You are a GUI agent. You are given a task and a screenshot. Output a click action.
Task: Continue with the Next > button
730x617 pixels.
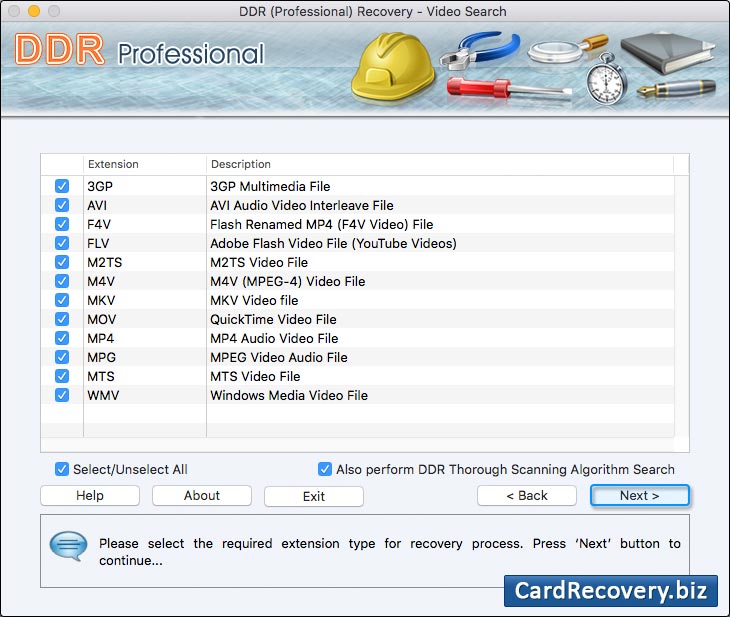(x=639, y=495)
